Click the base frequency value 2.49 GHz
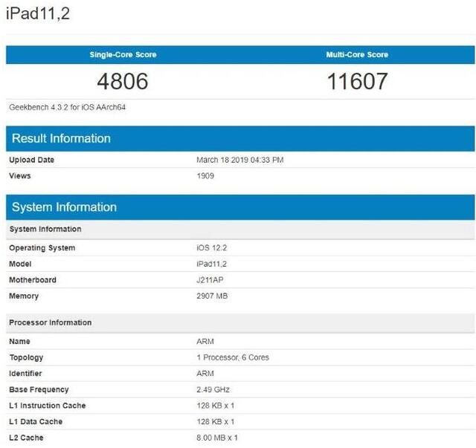 pos(213,389)
